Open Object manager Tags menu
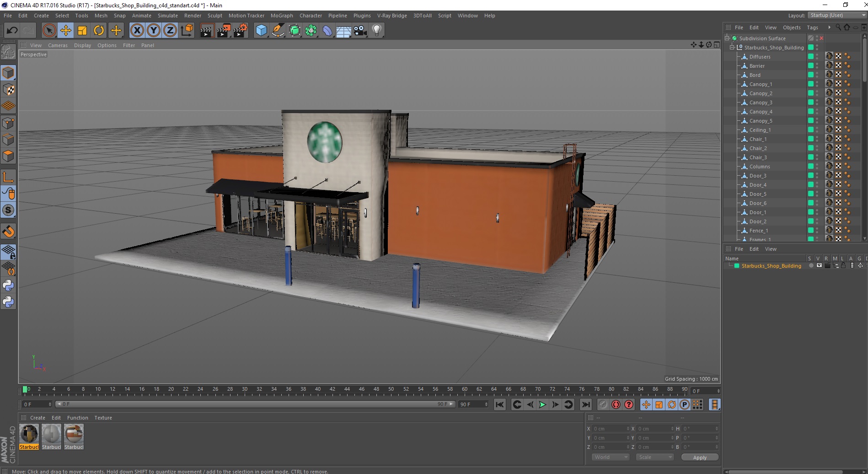This screenshot has width=868, height=474. pos(812,27)
